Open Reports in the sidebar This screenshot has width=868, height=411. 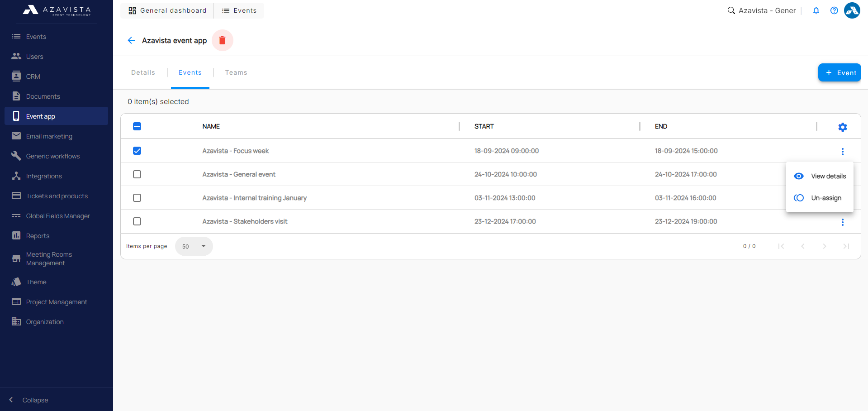[57, 236]
